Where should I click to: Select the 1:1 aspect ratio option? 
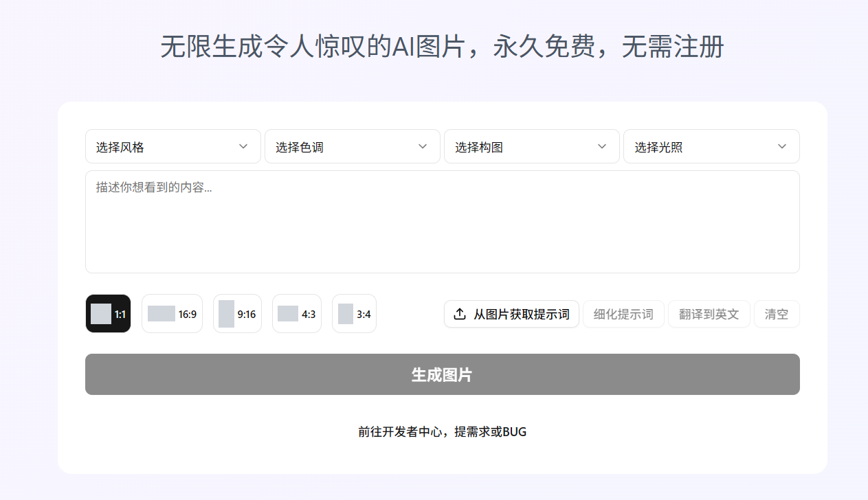pos(108,313)
